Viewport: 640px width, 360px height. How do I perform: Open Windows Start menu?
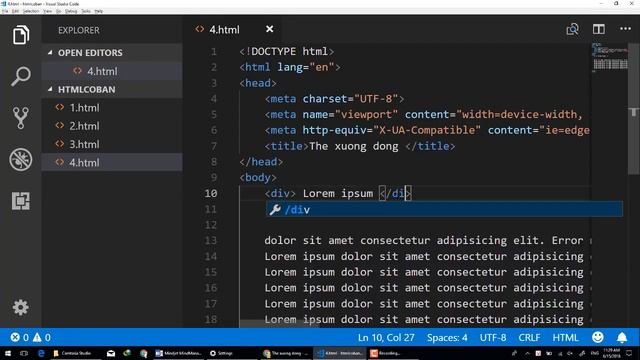(7, 353)
